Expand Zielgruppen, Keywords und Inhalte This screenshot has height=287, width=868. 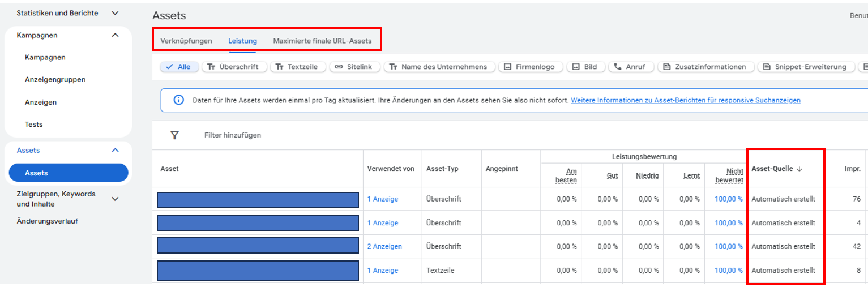coord(116,199)
